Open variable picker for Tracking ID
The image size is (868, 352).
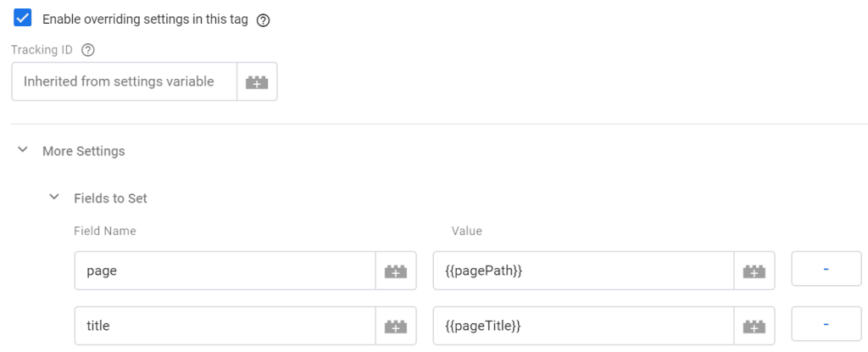(x=257, y=81)
